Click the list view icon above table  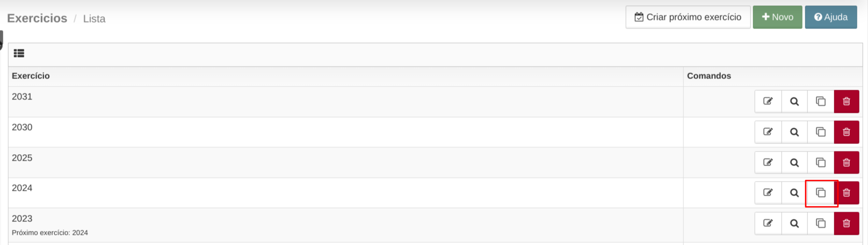tap(19, 53)
